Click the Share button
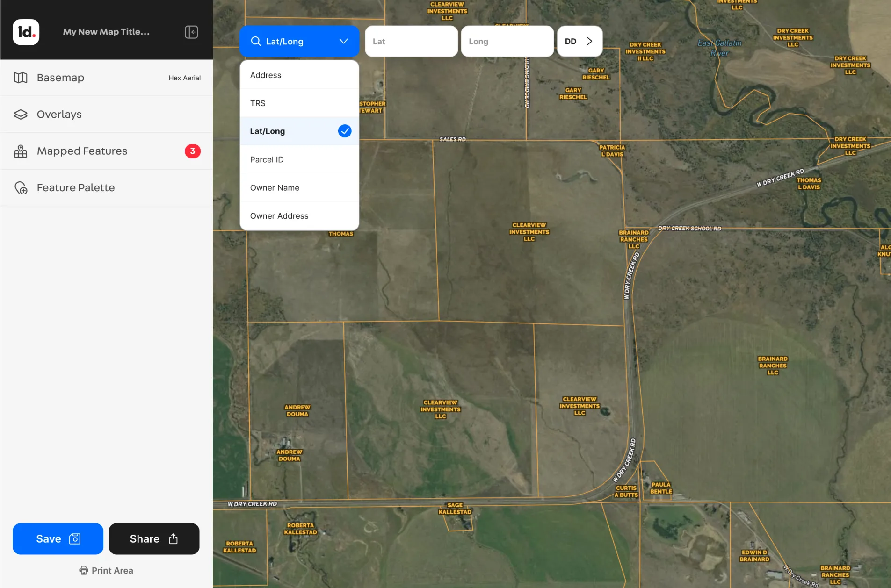 click(x=154, y=538)
